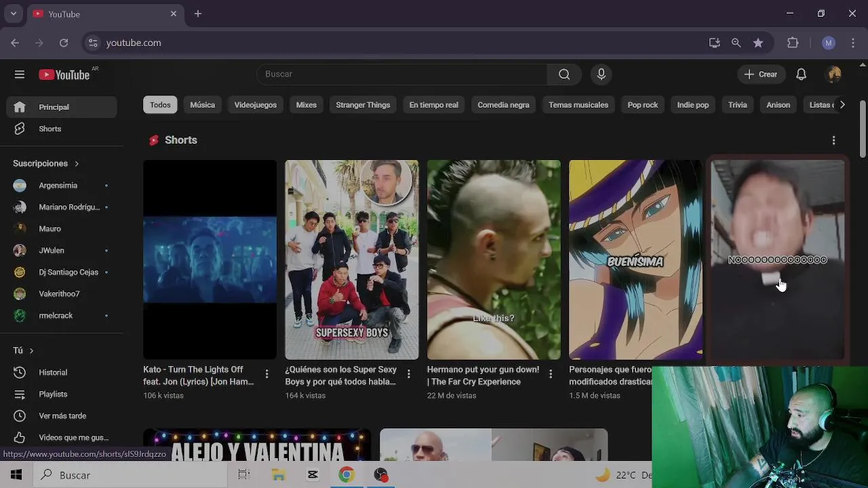Select the Mixes filter chip
The image size is (868, 488).
coord(307,105)
